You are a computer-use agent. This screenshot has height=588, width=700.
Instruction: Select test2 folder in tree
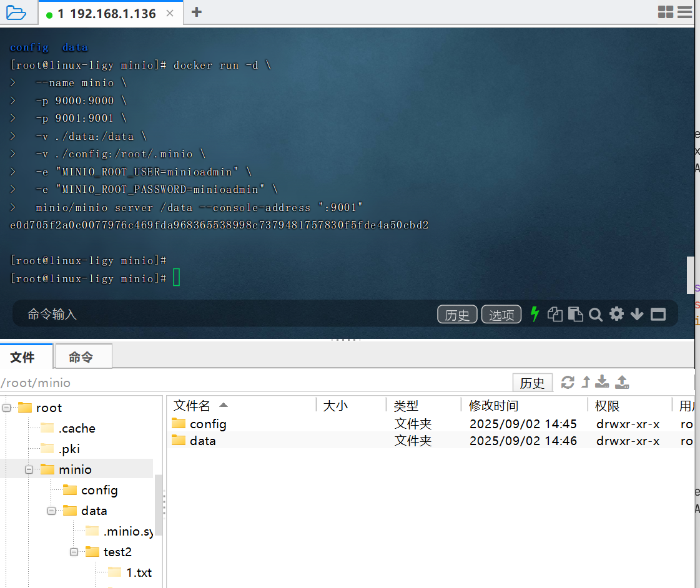click(109, 552)
